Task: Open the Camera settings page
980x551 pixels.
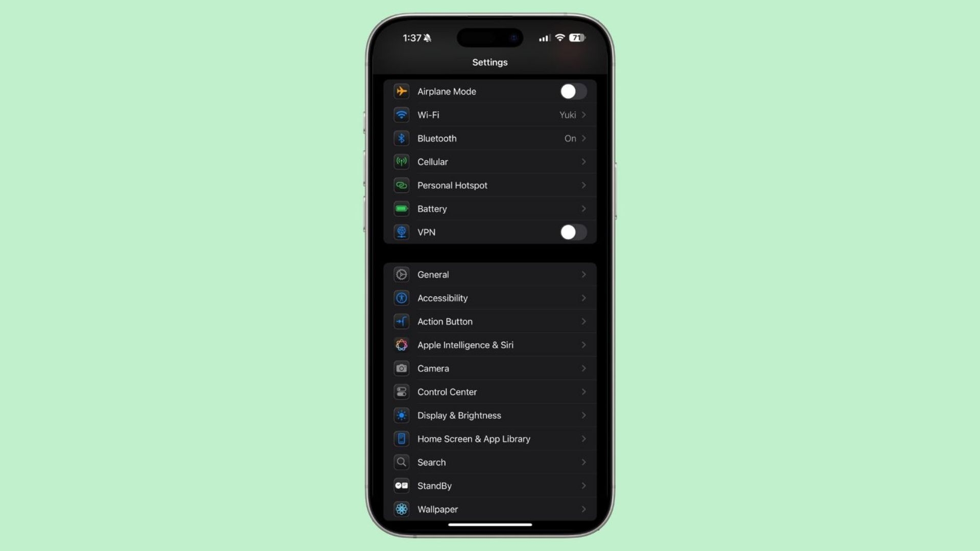Action: pyautogui.click(x=489, y=368)
